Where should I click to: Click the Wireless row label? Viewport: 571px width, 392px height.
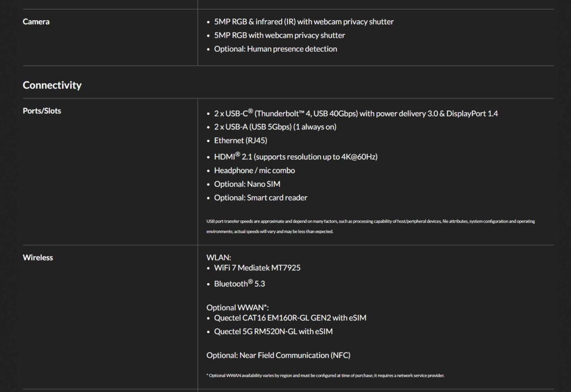click(x=38, y=258)
